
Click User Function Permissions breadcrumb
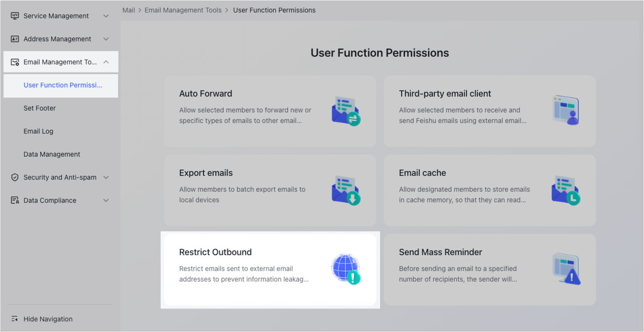click(x=274, y=10)
